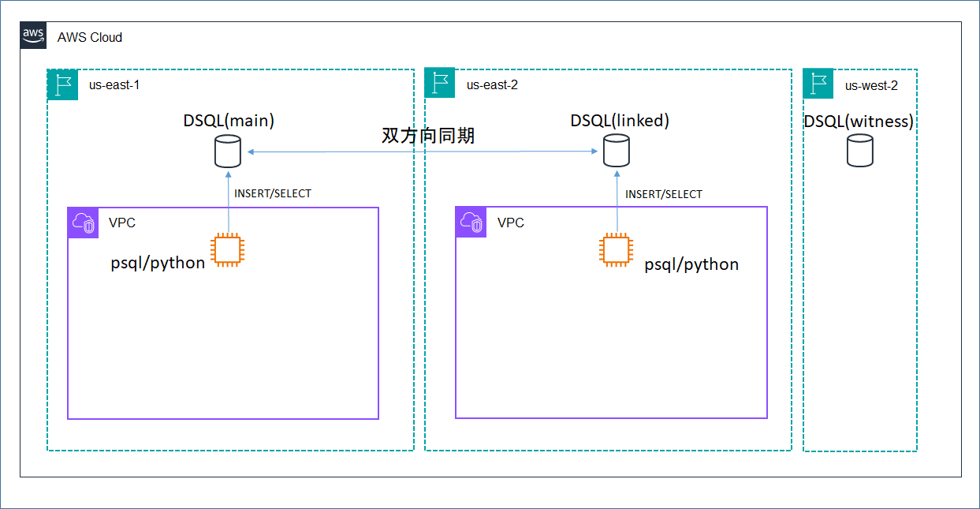Select the us-west-2 region flag icon

[x=818, y=84]
